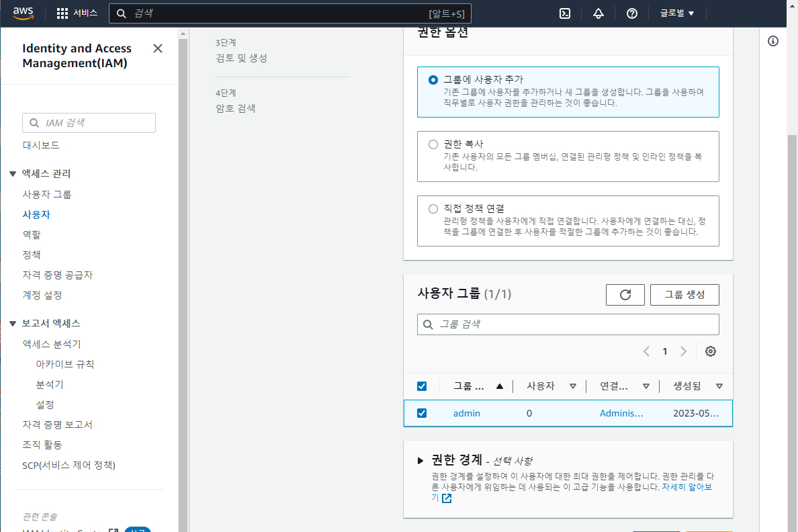Click the 서비스 menu label
The width and height of the screenshot is (798, 532).
pyautogui.click(x=85, y=13)
